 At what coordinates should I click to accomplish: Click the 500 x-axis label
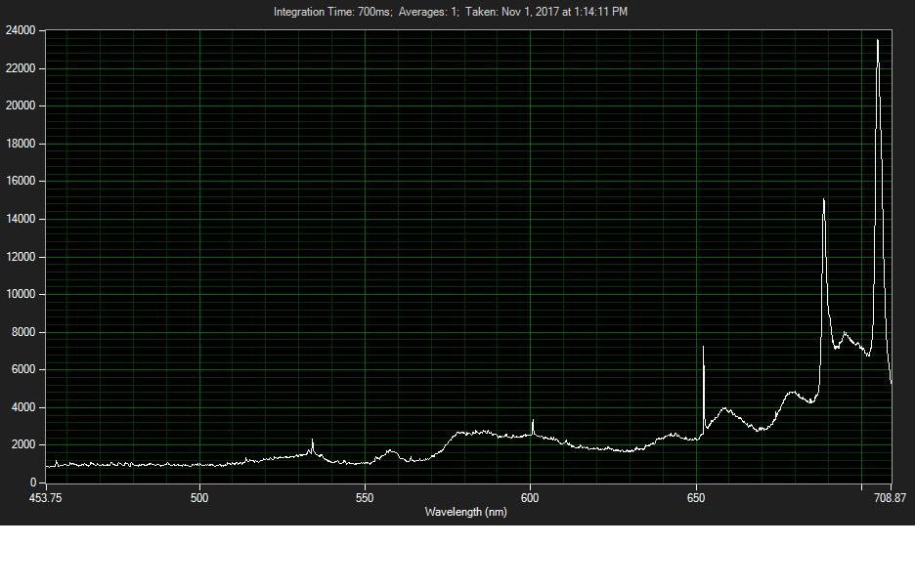click(x=199, y=498)
